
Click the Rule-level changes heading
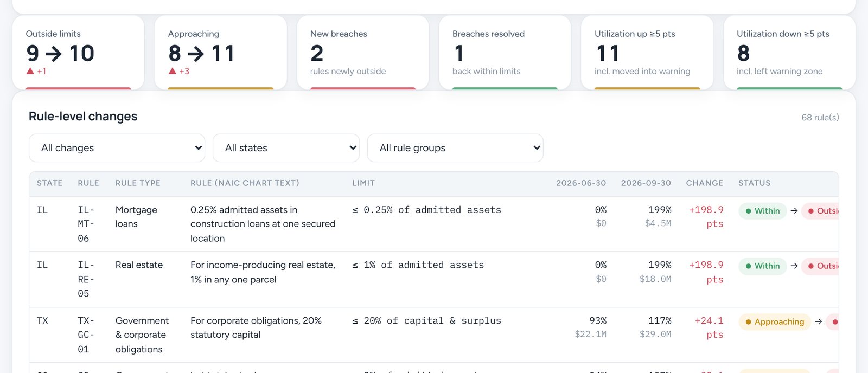[83, 117]
